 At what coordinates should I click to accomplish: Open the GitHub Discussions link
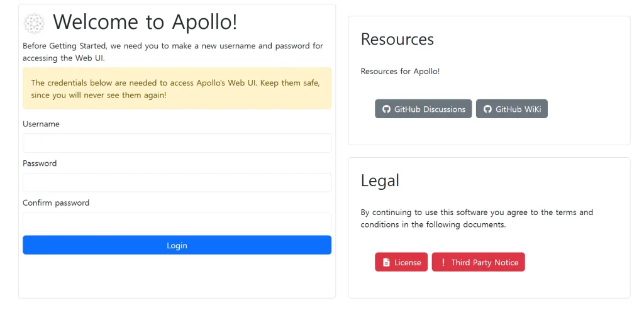coord(423,109)
